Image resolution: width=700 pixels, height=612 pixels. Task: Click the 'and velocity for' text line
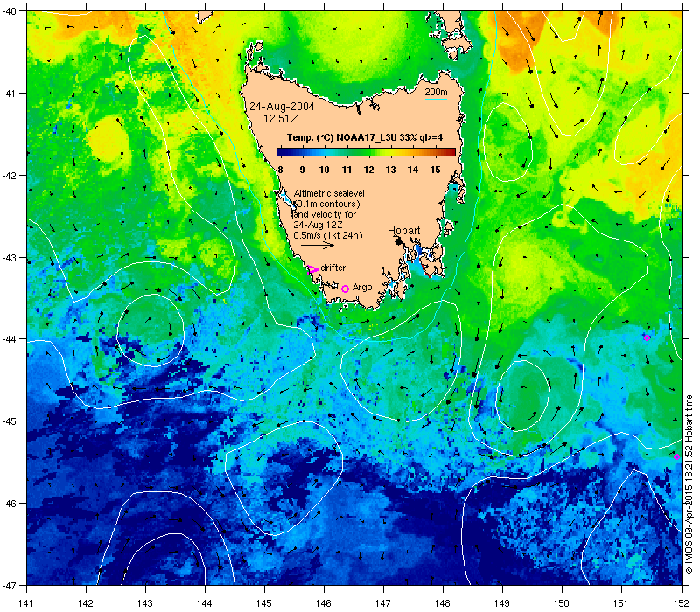pyautogui.click(x=325, y=214)
